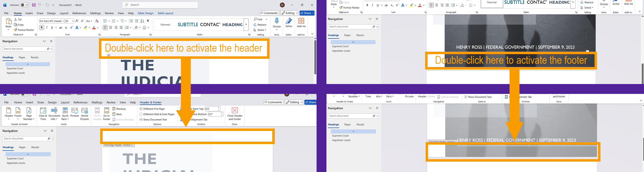Click the title bar Search box
This screenshot has height=172, width=644.
[160, 5]
